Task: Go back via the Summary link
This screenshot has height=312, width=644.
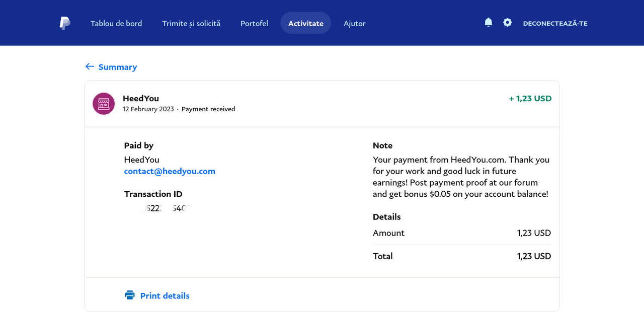Action: pyautogui.click(x=118, y=67)
